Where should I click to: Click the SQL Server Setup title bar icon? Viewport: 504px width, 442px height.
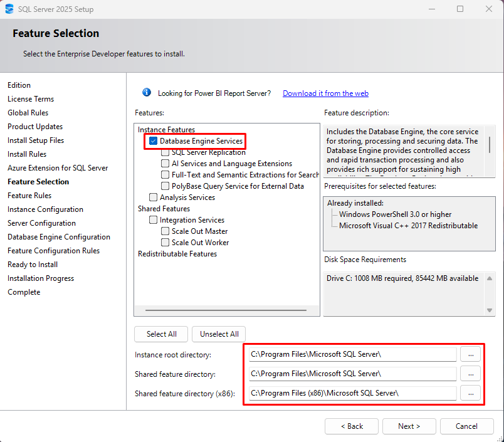click(9, 9)
